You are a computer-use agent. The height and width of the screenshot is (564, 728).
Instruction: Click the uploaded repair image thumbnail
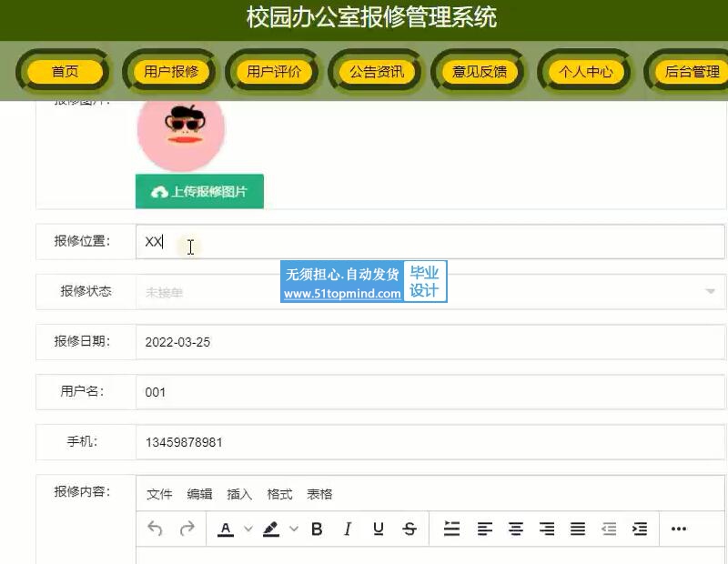[181, 135]
